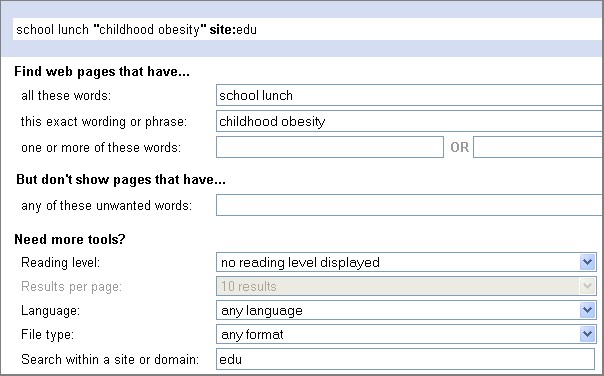Screen dimensions: 604x376
Task: Click the empty box after the OR label
Action: [539, 147]
